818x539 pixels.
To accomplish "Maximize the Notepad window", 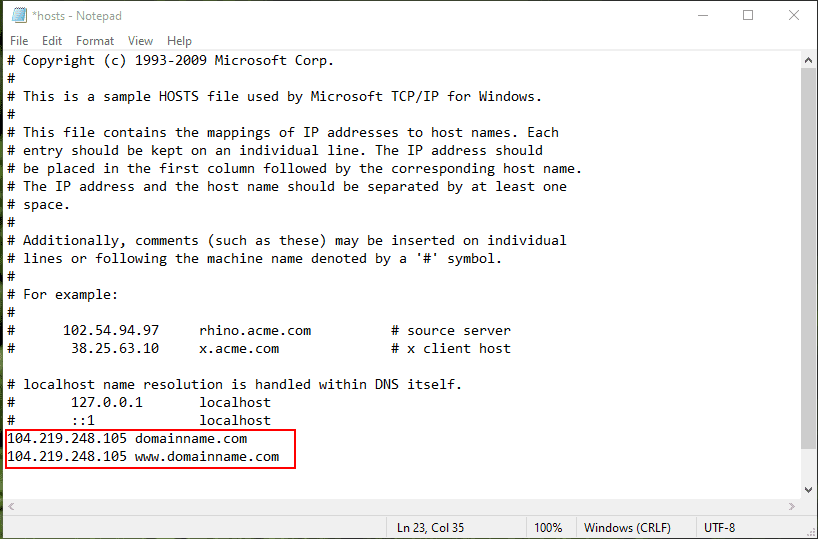I will click(x=748, y=15).
